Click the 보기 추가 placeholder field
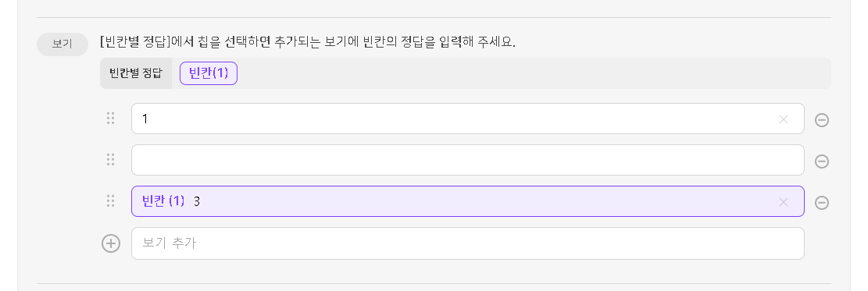Image resolution: width=868 pixels, height=291 pixels. [468, 243]
